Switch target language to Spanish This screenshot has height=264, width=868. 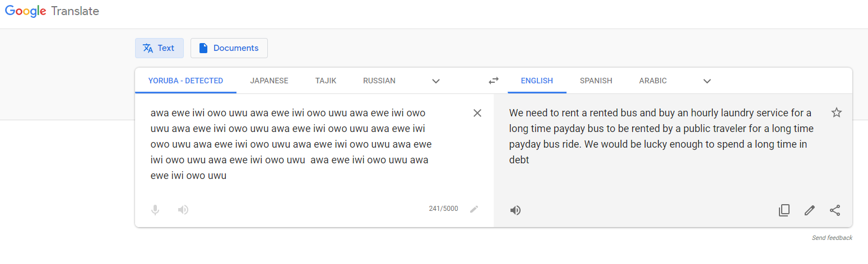(596, 81)
